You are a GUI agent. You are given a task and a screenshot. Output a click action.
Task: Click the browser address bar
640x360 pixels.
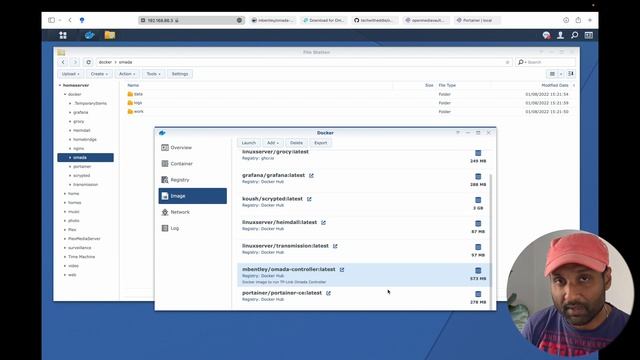(191, 20)
